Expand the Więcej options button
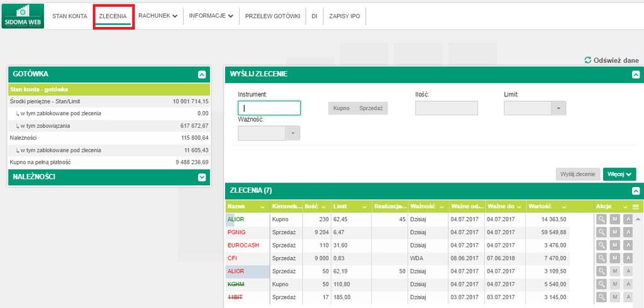644x308 pixels. 619,174
